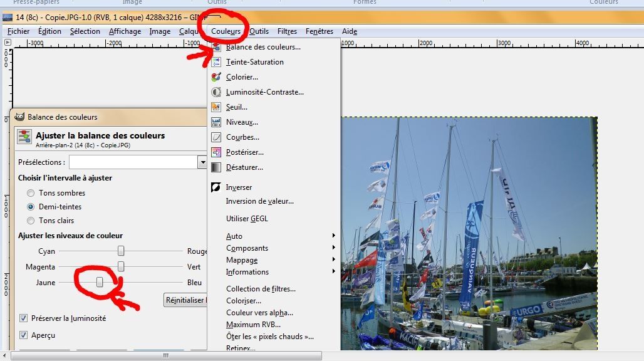The image size is (644, 361).
Task: Expand the Auto submenu
Action: (333, 236)
